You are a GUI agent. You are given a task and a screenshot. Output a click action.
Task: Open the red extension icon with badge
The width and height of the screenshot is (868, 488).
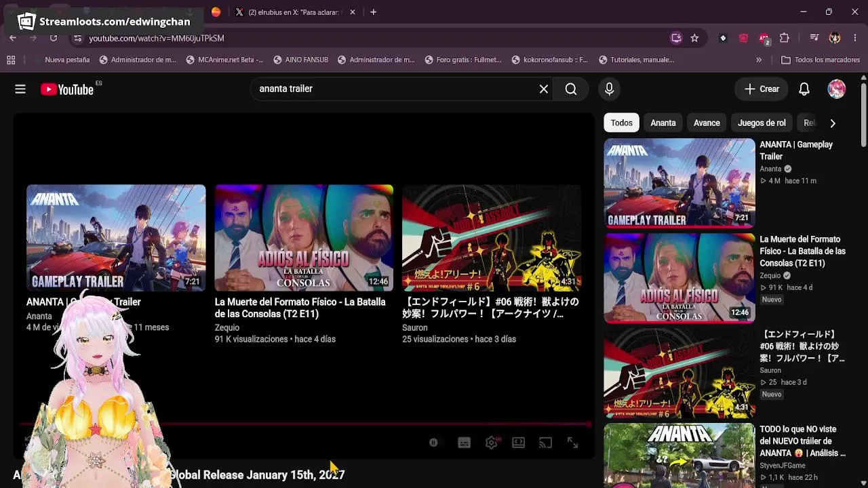pos(764,38)
